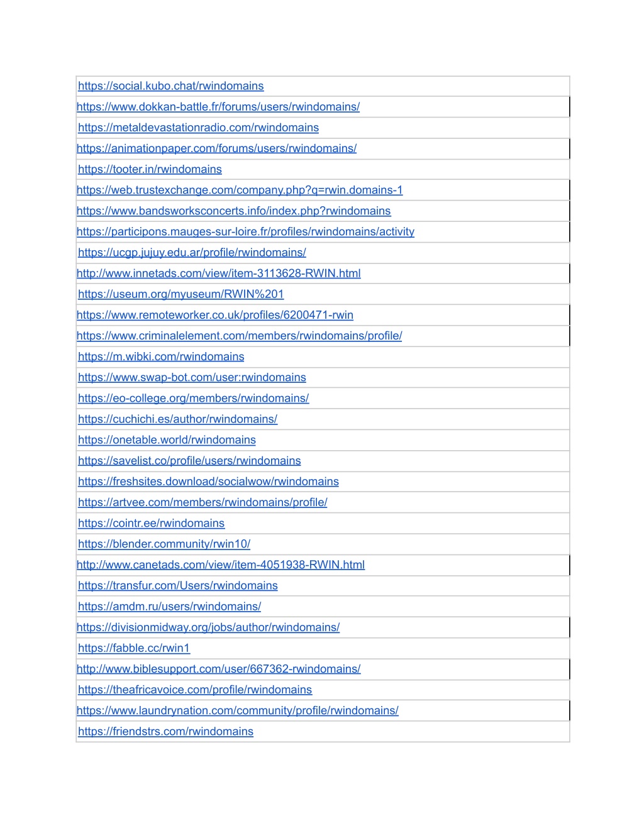The width and height of the screenshot is (644, 833).
Task: Open the useum.org myuseum link
Action: click(x=180, y=294)
